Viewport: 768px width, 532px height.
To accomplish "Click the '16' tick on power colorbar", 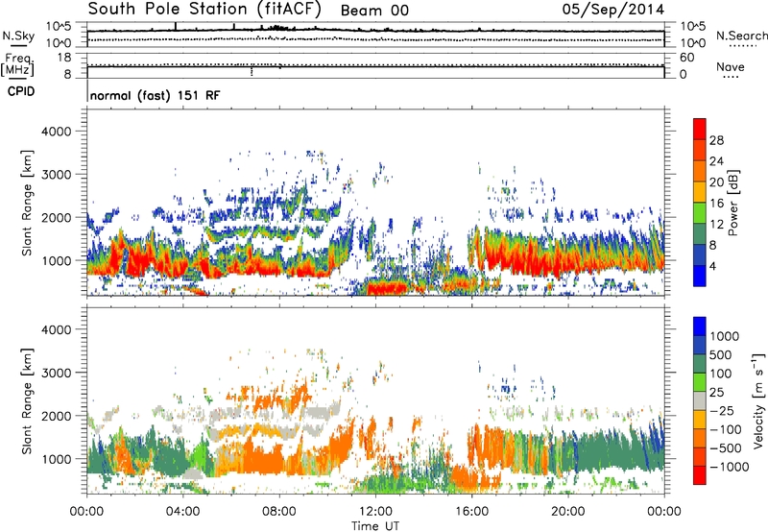I will tap(716, 204).
